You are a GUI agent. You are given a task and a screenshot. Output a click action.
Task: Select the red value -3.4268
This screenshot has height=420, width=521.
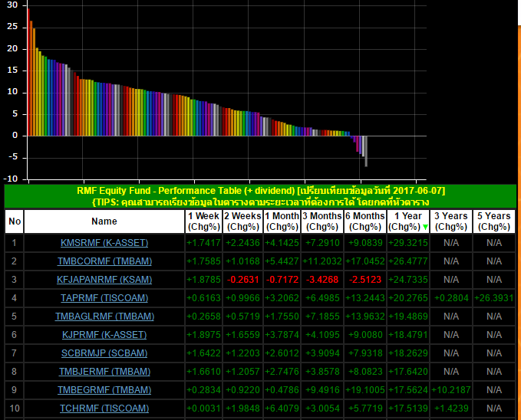[322, 280]
